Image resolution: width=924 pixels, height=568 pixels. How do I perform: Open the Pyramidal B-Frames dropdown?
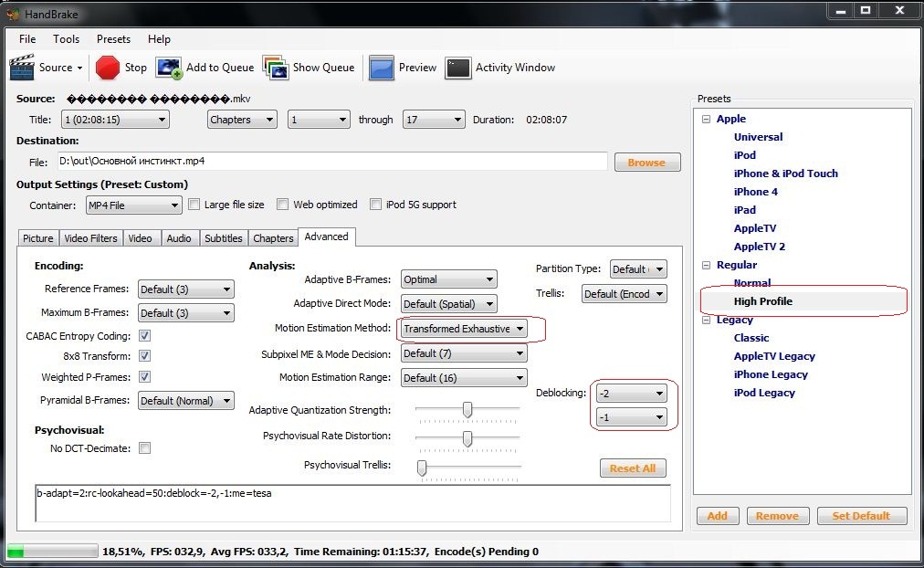point(185,401)
